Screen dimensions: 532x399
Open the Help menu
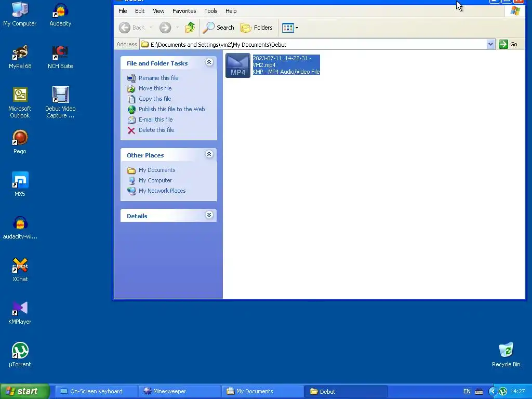coord(231,11)
